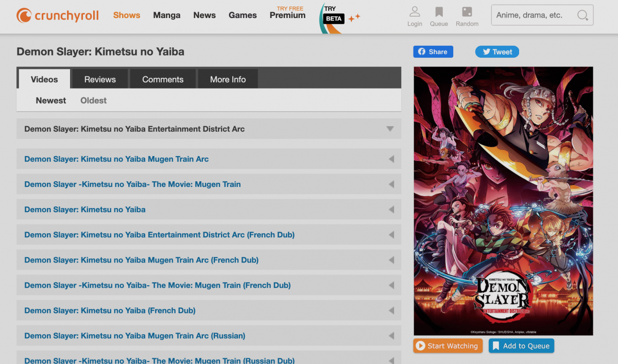Image resolution: width=618 pixels, height=364 pixels.
Task: Click the search magnifier icon
Action: [582, 15]
